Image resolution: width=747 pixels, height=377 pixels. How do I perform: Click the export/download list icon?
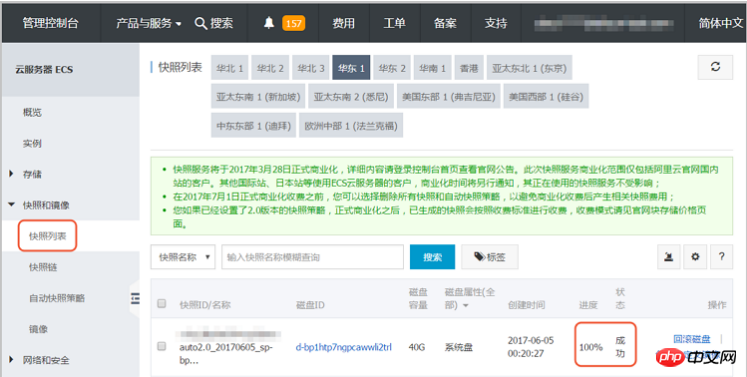(x=669, y=257)
